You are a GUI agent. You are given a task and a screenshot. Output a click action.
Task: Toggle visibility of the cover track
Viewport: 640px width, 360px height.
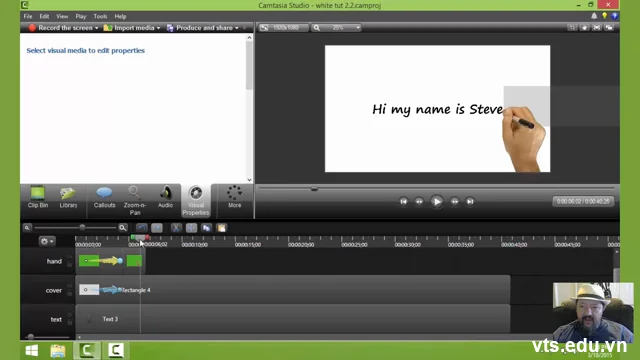[x=69, y=286]
